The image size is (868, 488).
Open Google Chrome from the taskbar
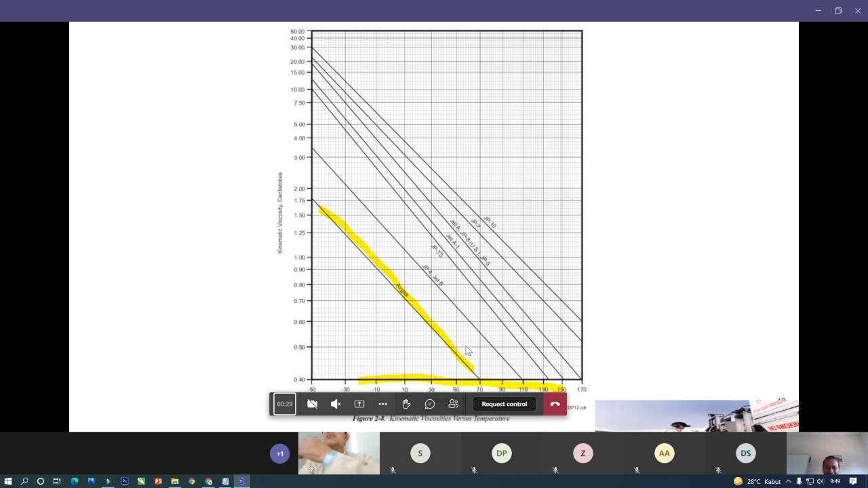tap(191, 481)
